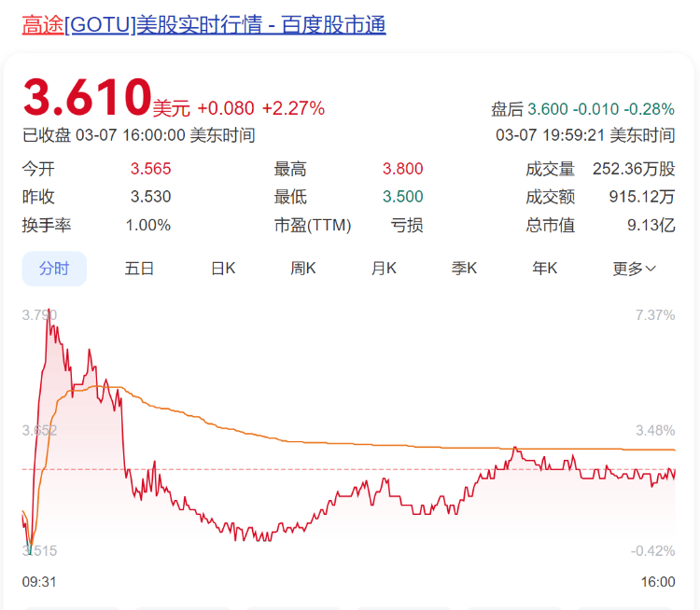The image size is (700, 610).
Task: Click the price change +0.080
Action: (226, 108)
